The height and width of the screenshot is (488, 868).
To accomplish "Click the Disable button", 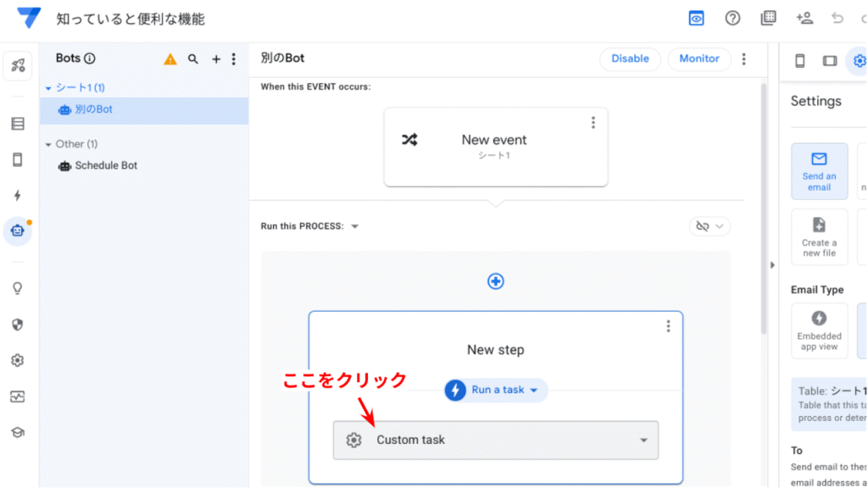I will (630, 58).
